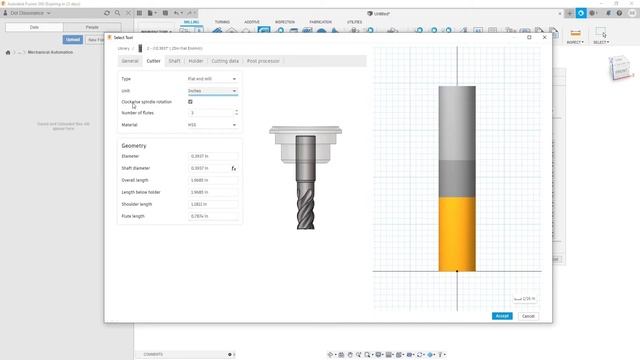This screenshot has height=360, width=640.
Task: Click the highlighted blue extensions icon
Action: click(581, 13)
